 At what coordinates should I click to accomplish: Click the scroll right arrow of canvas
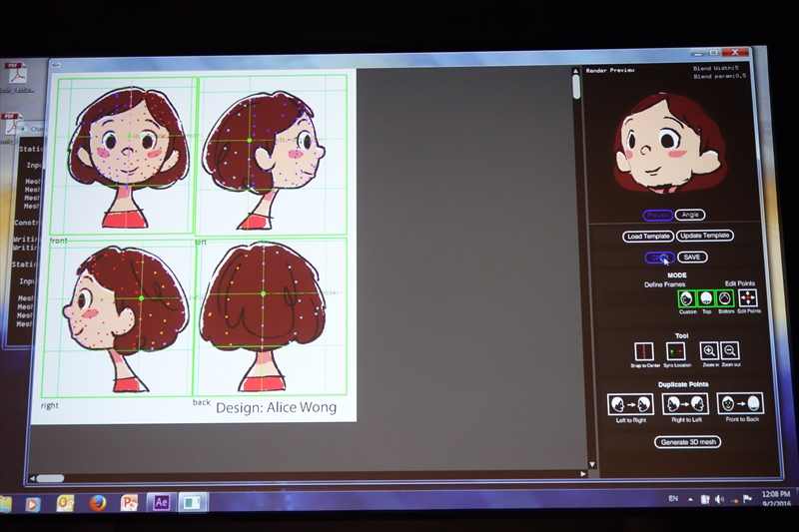pos(583,474)
